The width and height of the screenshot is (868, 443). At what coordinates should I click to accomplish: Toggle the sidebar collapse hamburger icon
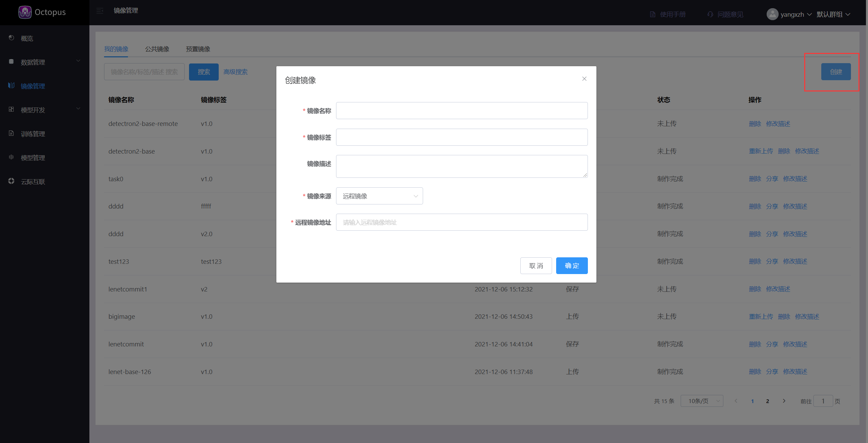coord(100,11)
